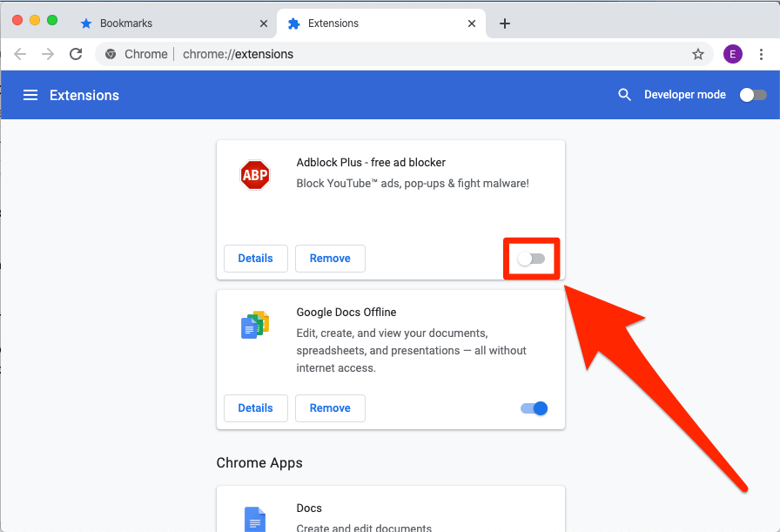Bookmark this page with star icon
780x532 pixels.
pyautogui.click(x=698, y=54)
